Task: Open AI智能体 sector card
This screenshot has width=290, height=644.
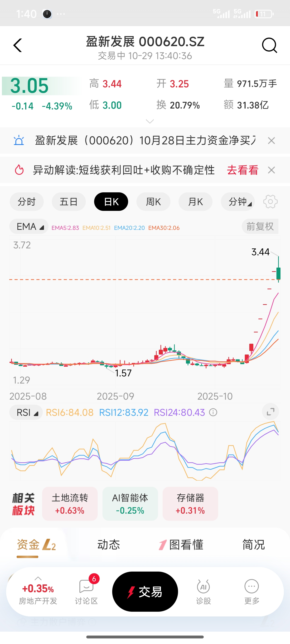Action: (130, 503)
